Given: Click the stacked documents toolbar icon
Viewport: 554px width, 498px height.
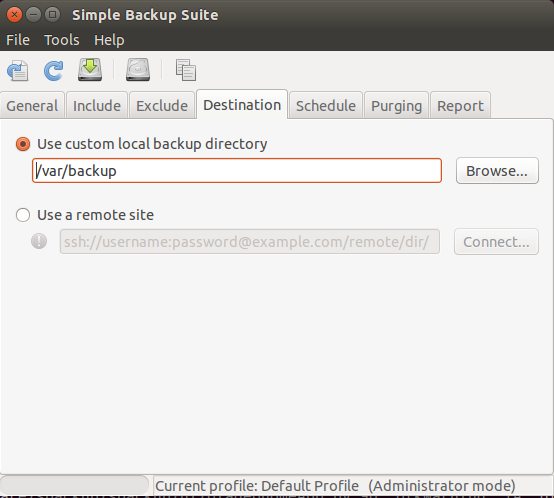Looking at the screenshot, I should click(186, 70).
